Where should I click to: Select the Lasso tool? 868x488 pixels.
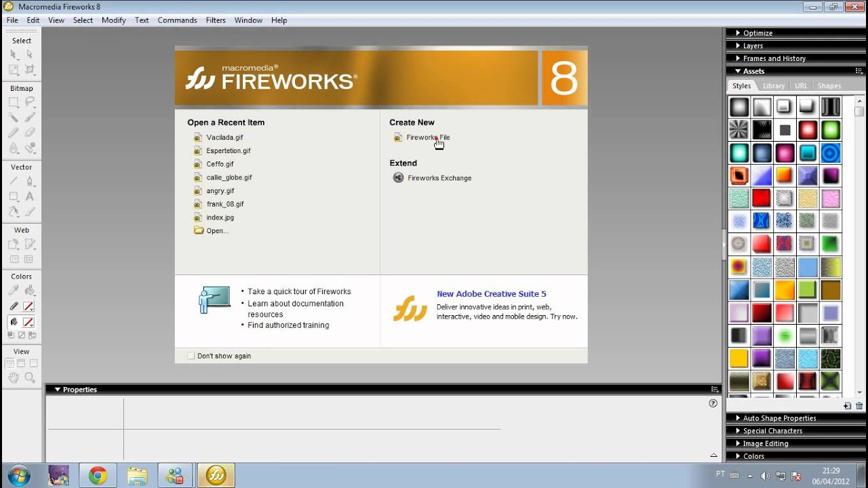click(29, 102)
